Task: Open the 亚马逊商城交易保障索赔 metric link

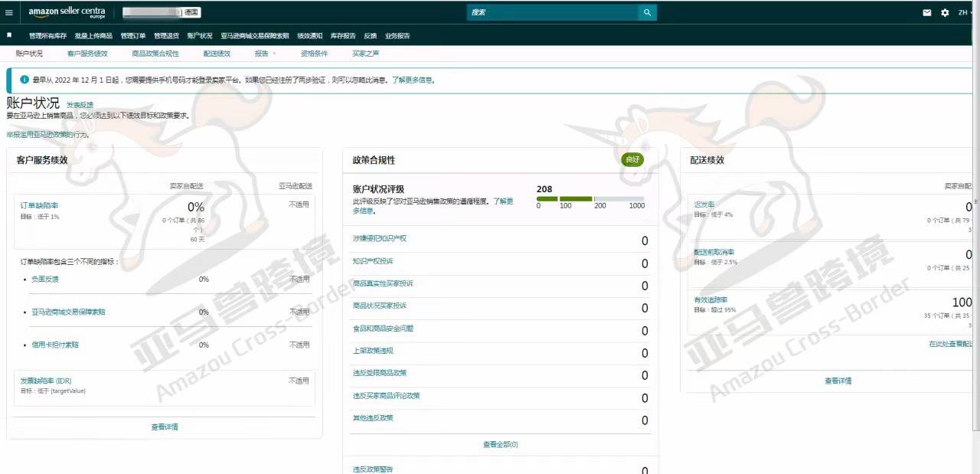Action: point(68,312)
